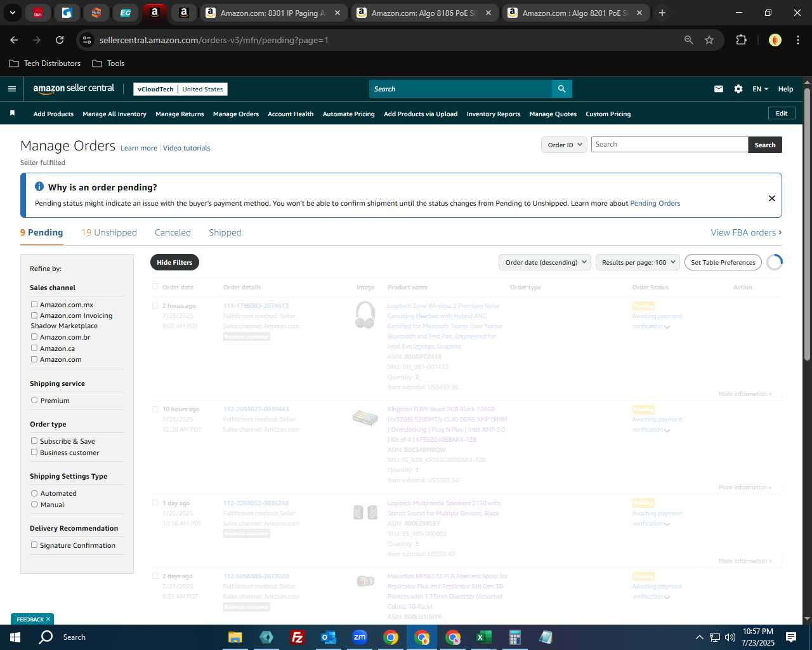Open a new browser tab
This screenshot has height=650, width=812.
click(x=662, y=13)
